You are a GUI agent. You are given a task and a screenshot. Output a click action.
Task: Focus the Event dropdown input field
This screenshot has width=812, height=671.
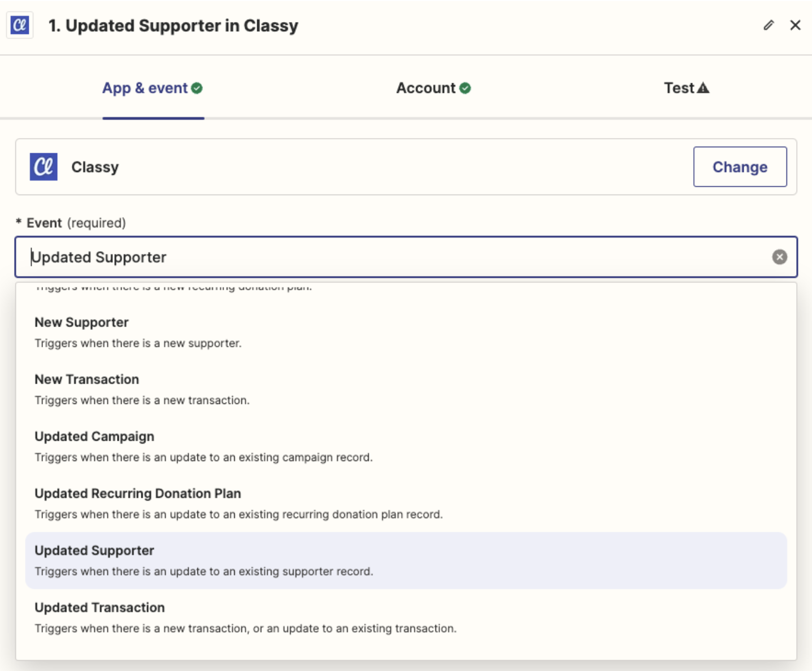(x=406, y=257)
